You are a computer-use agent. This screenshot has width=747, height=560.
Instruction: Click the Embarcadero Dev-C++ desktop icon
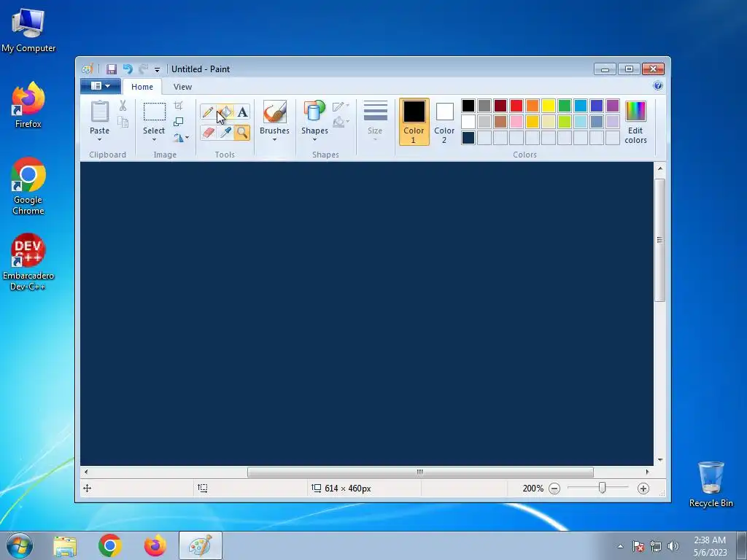pyautogui.click(x=28, y=262)
